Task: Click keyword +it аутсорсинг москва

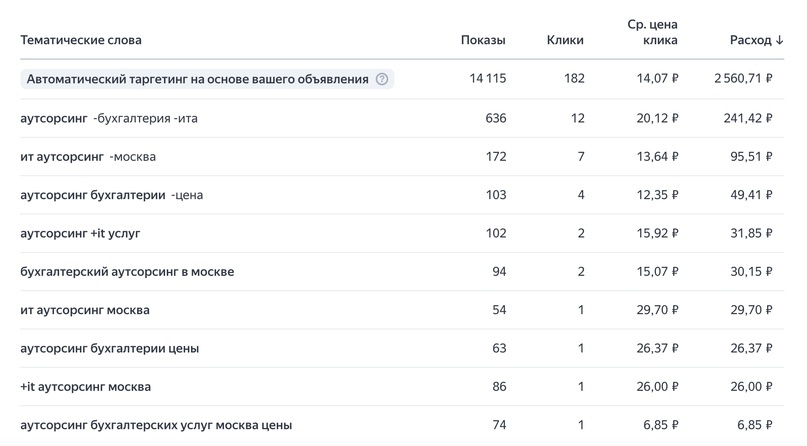Action: [x=85, y=386]
